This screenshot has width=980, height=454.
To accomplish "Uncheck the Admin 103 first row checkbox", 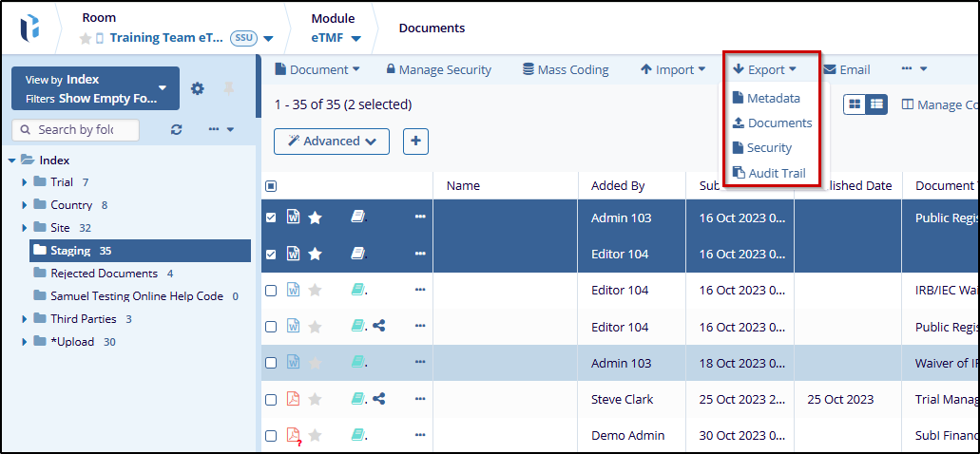I will point(271,218).
